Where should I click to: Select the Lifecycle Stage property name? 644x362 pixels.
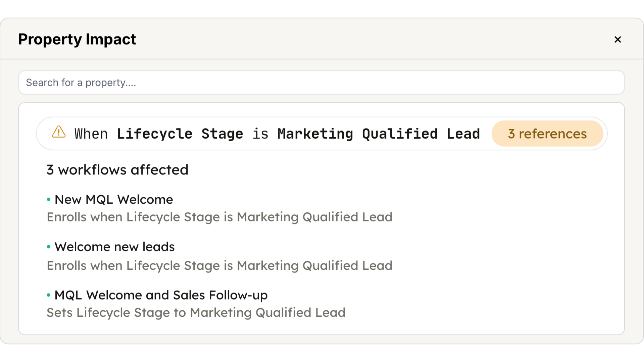click(180, 134)
